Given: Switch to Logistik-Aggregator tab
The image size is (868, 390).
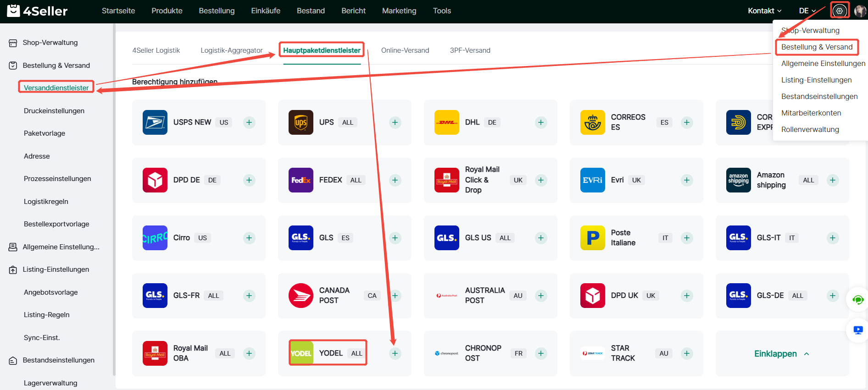Looking at the screenshot, I should [x=232, y=50].
